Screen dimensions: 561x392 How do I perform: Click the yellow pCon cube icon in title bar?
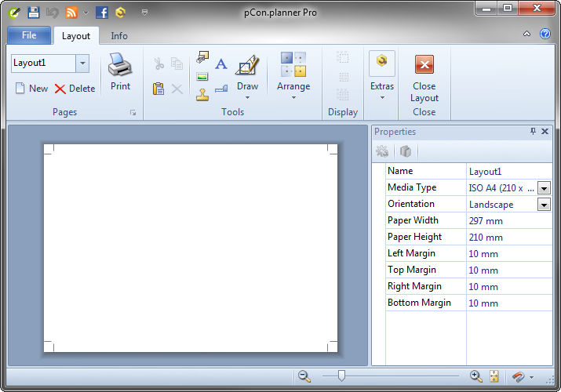121,13
